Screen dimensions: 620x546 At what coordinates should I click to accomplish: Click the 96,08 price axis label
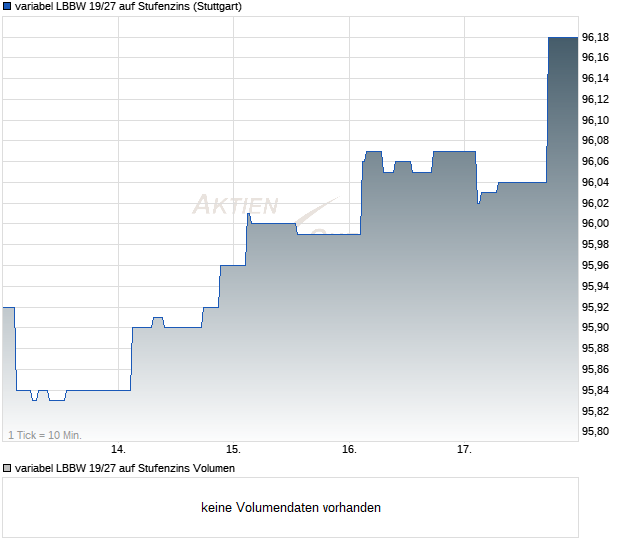click(x=595, y=140)
